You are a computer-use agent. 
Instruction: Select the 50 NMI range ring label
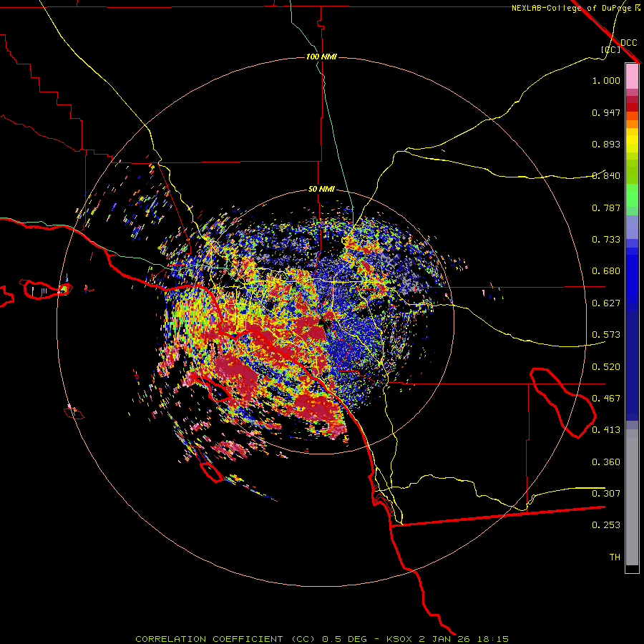[321, 189]
